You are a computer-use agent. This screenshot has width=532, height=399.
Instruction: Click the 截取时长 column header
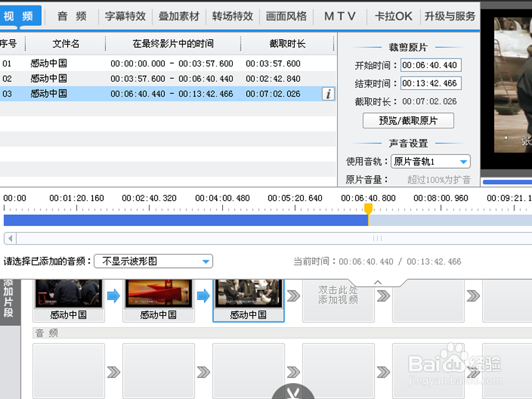pos(287,43)
